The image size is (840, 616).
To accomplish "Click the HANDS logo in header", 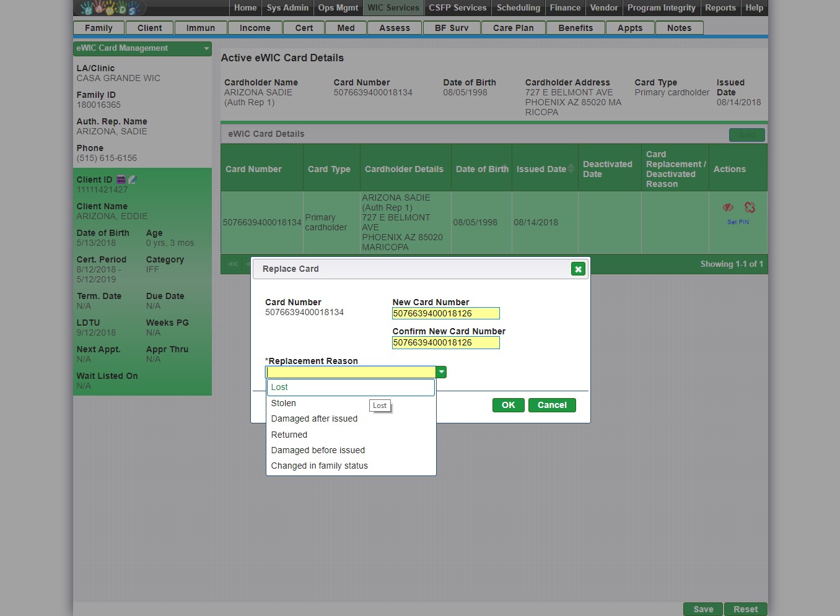I will (x=110, y=8).
